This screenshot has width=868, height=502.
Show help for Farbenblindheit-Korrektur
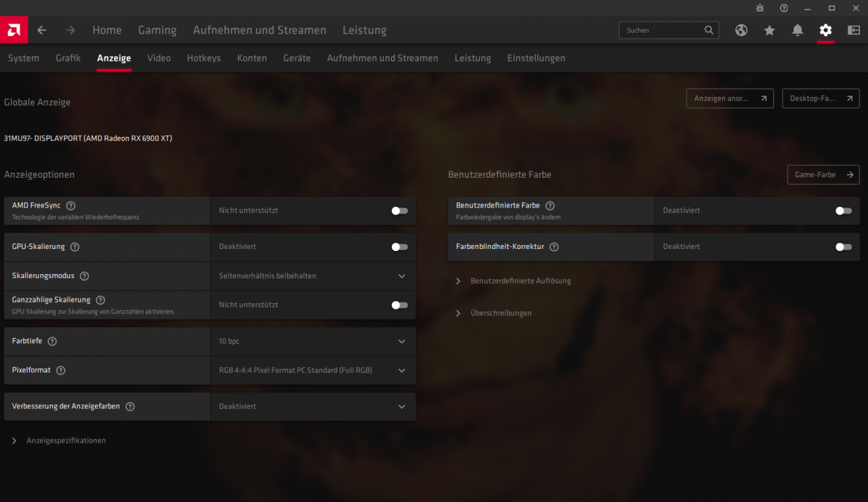(554, 247)
